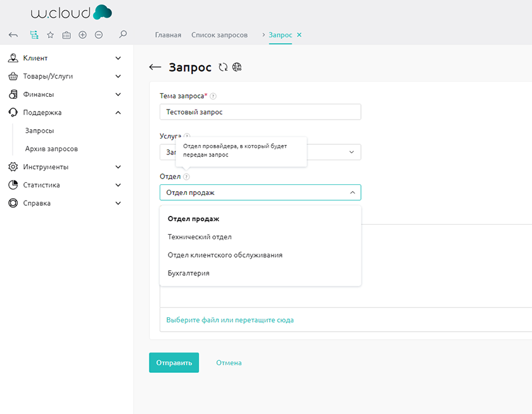
Task: Open the Список запросов tab
Action: tap(219, 35)
